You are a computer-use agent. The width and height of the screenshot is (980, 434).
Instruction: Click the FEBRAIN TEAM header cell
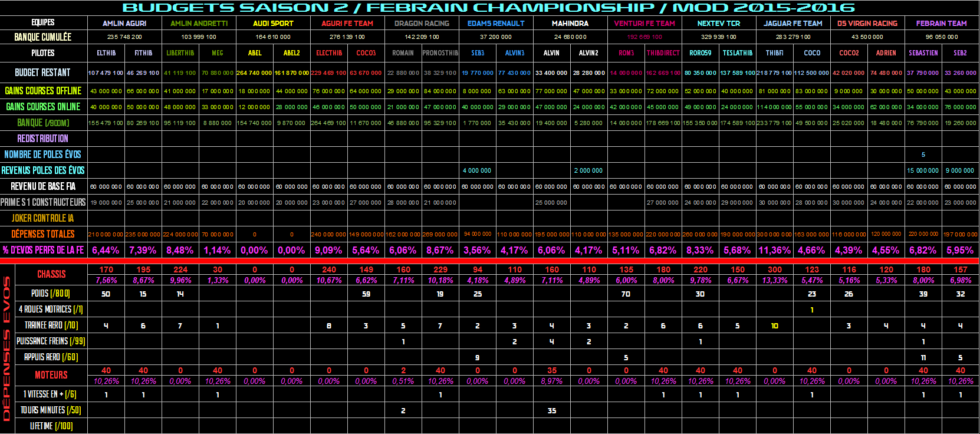click(x=941, y=24)
